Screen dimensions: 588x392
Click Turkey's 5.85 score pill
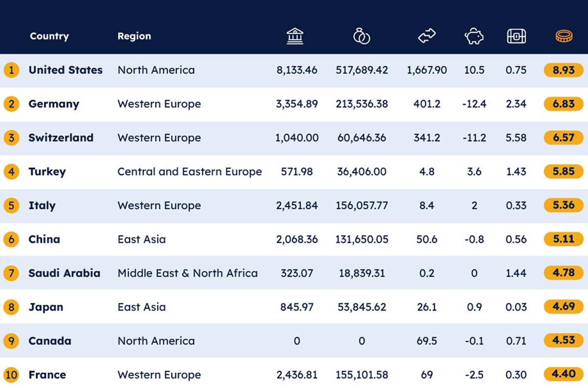pos(563,171)
